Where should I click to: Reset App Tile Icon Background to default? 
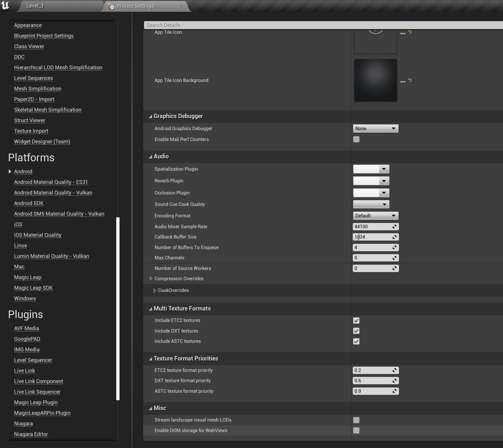click(x=410, y=80)
